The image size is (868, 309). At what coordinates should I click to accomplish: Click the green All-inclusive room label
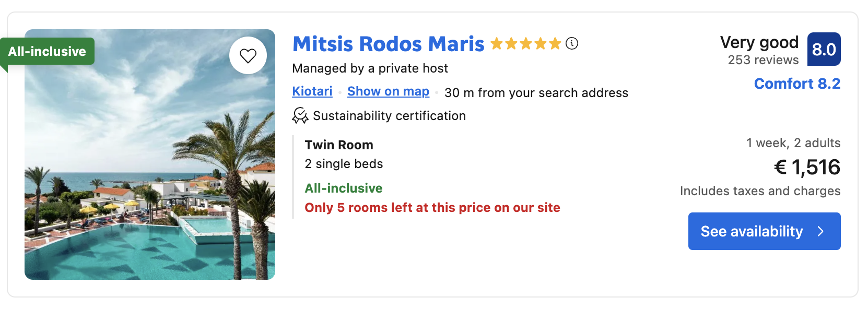pos(344,188)
